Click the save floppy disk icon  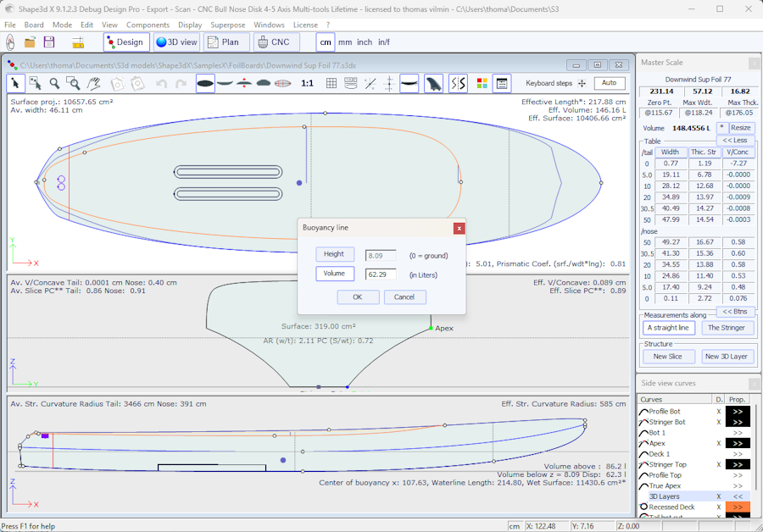[49, 42]
